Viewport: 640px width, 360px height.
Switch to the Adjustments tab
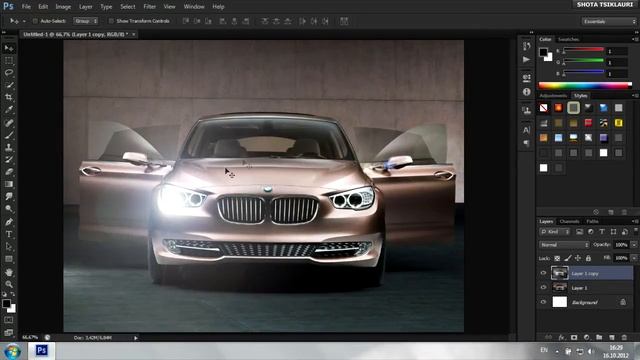[x=553, y=96]
